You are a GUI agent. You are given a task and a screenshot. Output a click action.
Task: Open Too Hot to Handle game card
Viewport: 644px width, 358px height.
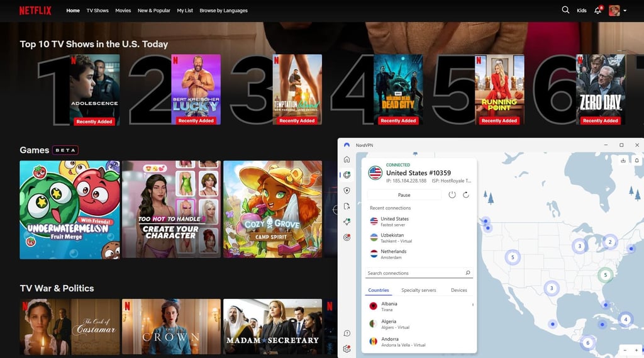tap(171, 210)
